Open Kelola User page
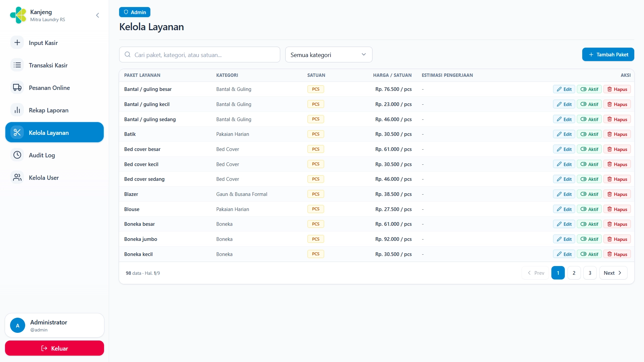644x362 pixels. pyautogui.click(x=54, y=177)
